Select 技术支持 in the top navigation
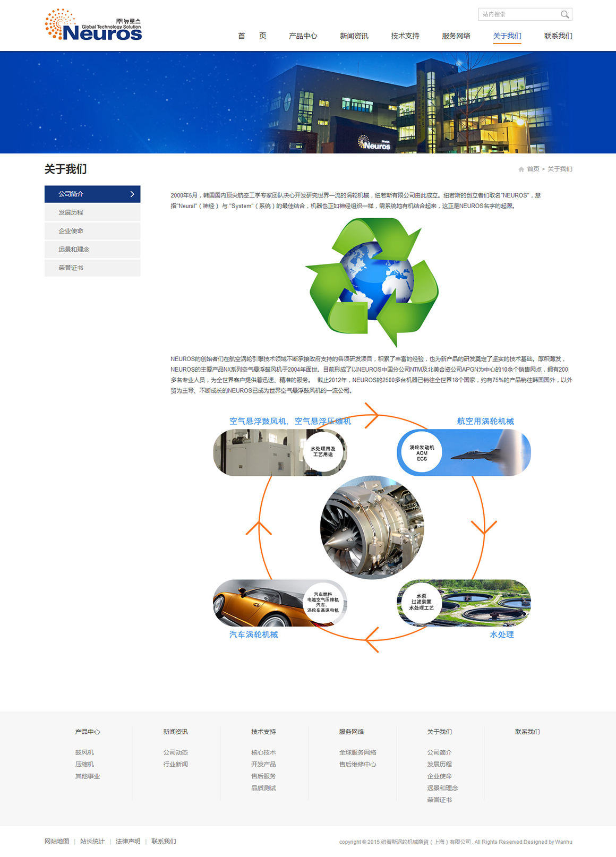Viewport: 616px width, 857px height. (x=405, y=36)
